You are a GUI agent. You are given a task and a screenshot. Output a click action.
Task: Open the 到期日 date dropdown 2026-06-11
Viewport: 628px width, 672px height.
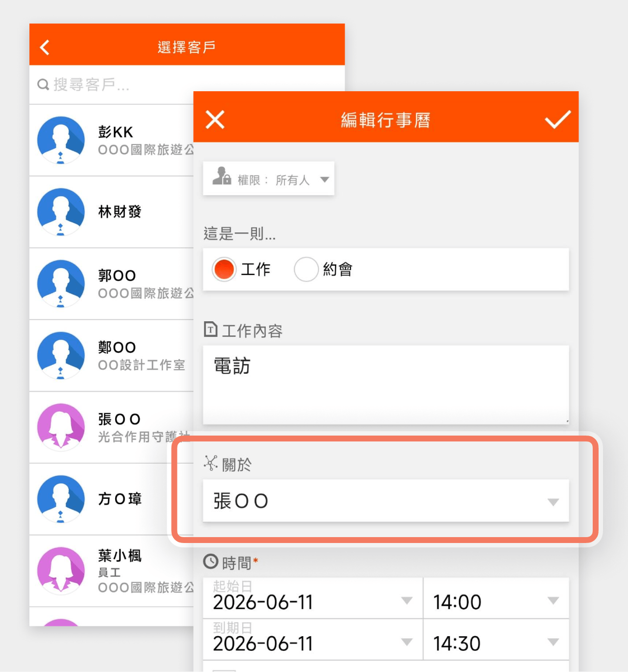(x=313, y=640)
